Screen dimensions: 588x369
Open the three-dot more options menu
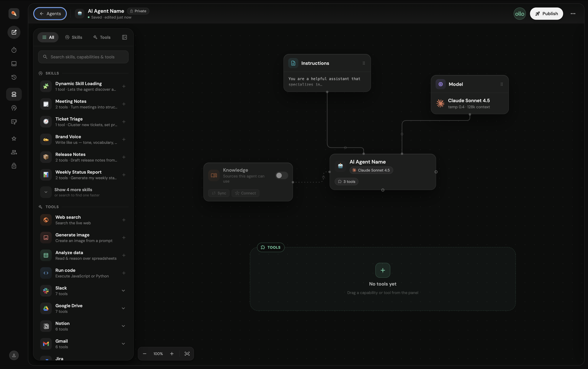[x=573, y=14]
